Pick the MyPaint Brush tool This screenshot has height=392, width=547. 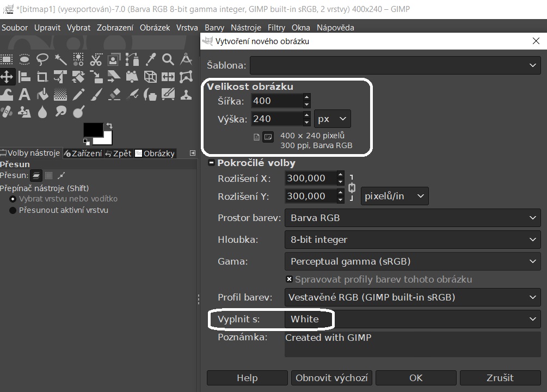(168, 95)
